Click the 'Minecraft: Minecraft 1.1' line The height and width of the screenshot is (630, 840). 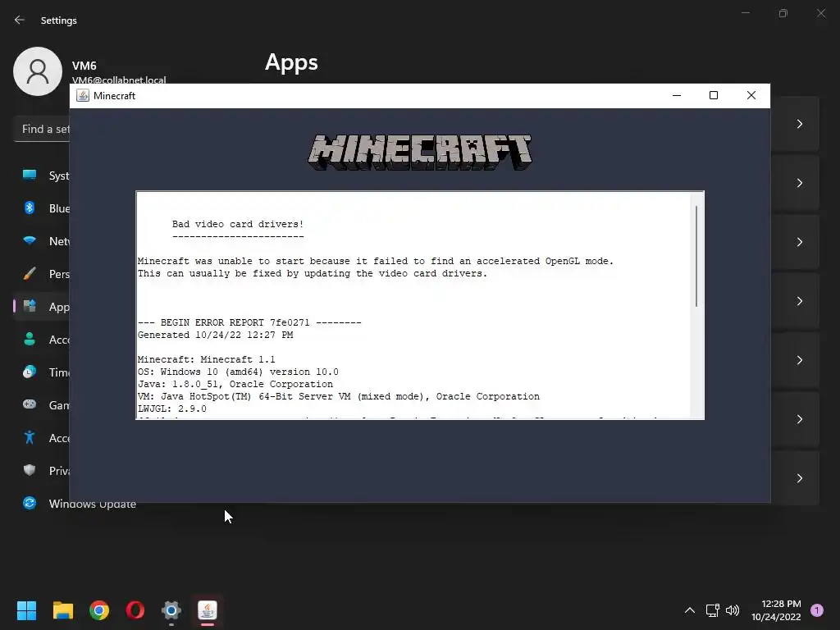[206, 359]
